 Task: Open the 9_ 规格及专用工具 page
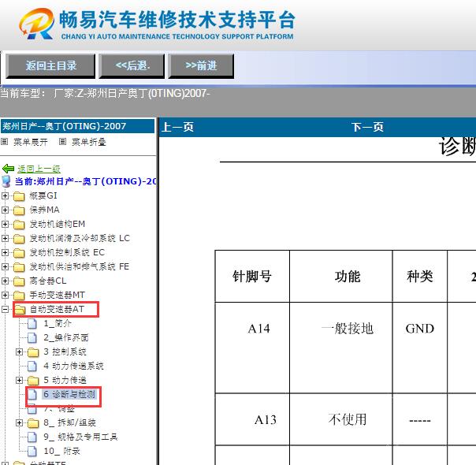[x=80, y=437]
